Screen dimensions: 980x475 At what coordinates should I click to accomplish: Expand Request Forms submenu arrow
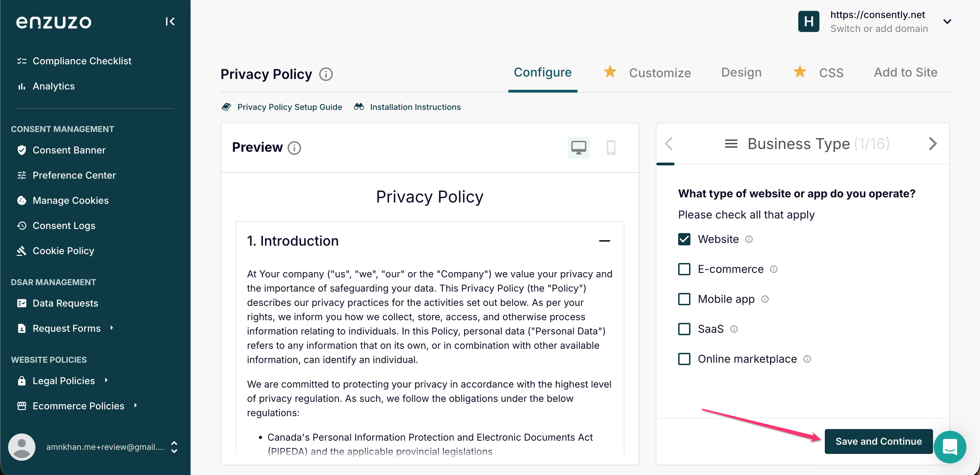[112, 328]
